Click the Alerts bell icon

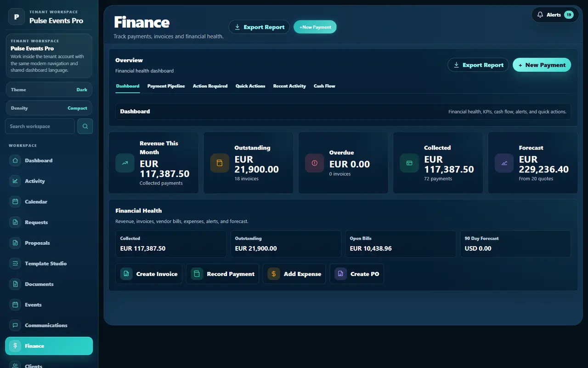(540, 15)
